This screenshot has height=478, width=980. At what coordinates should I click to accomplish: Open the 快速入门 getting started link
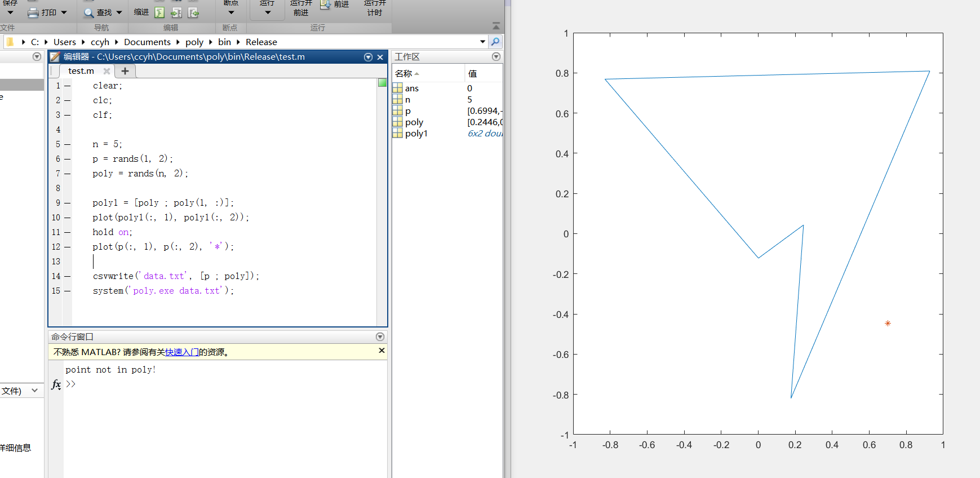click(181, 352)
